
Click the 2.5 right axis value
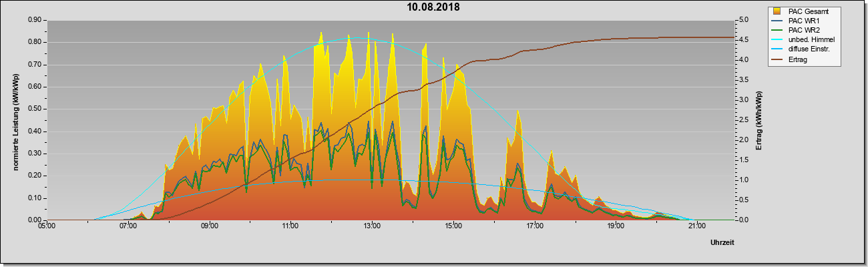tap(742, 120)
